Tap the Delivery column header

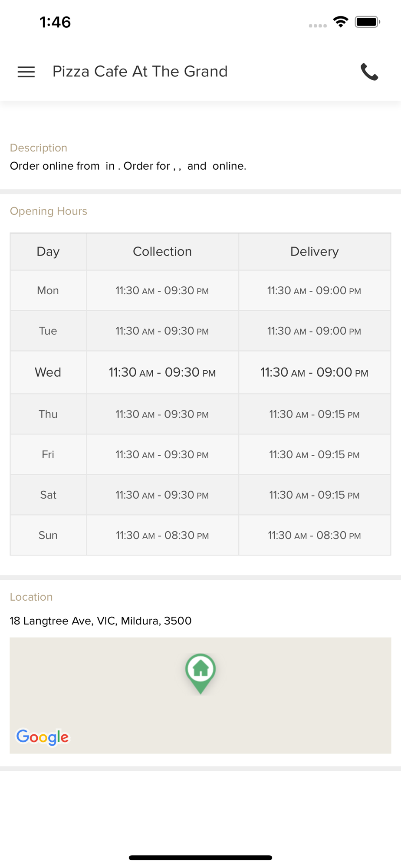point(315,251)
